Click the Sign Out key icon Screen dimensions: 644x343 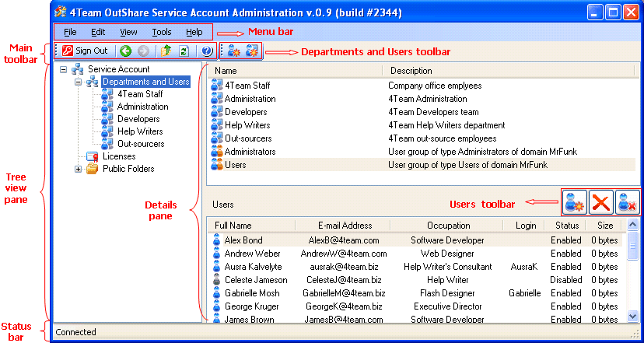click(68, 51)
